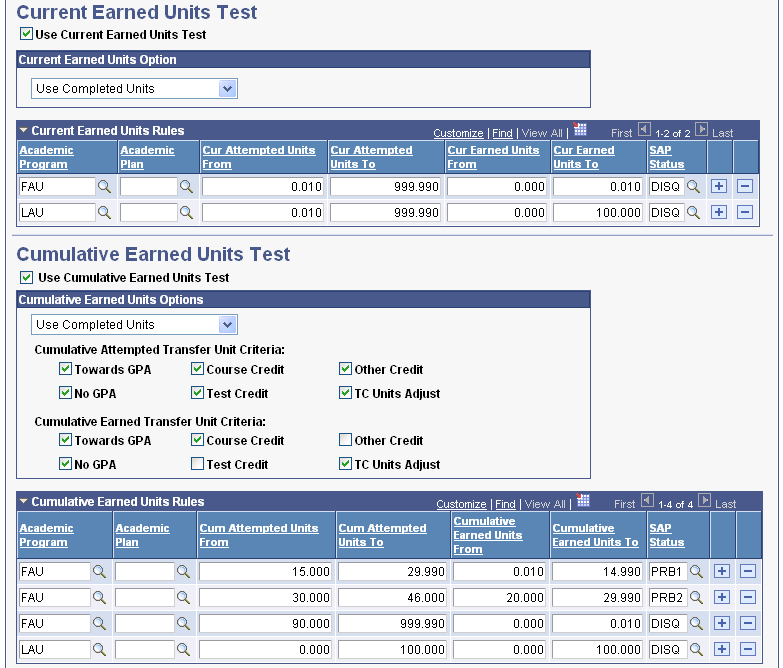Edit Cum Attempted Units To value 46.000

392,598
